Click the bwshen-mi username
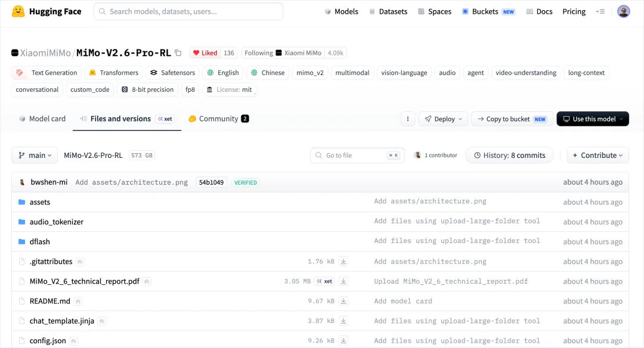This screenshot has height=348, width=644. click(49, 182)
